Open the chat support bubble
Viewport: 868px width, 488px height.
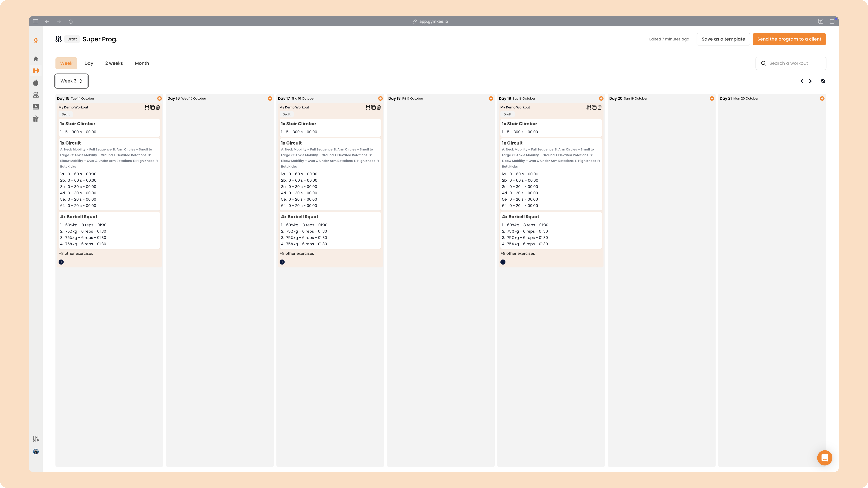[825, 458]
